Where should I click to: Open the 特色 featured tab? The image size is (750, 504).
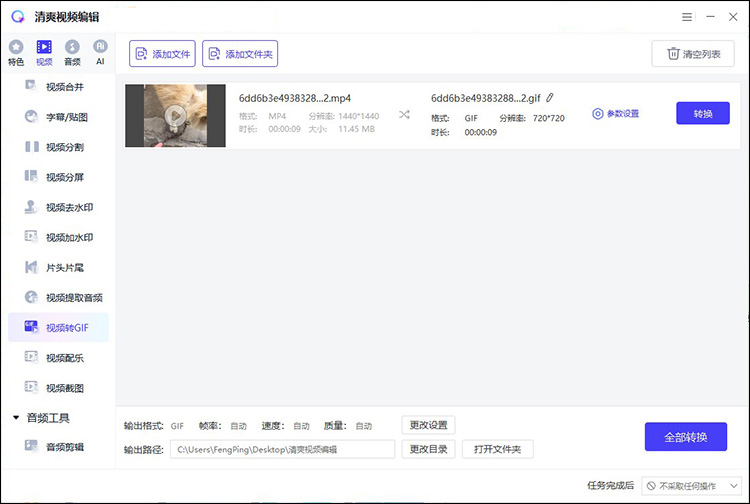[16, 53]
